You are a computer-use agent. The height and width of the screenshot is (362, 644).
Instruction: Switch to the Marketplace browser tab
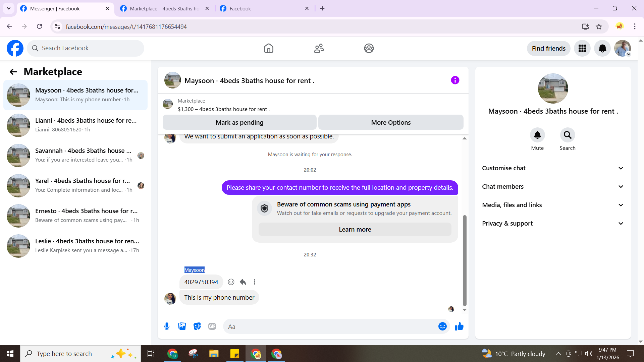point(164,8)
